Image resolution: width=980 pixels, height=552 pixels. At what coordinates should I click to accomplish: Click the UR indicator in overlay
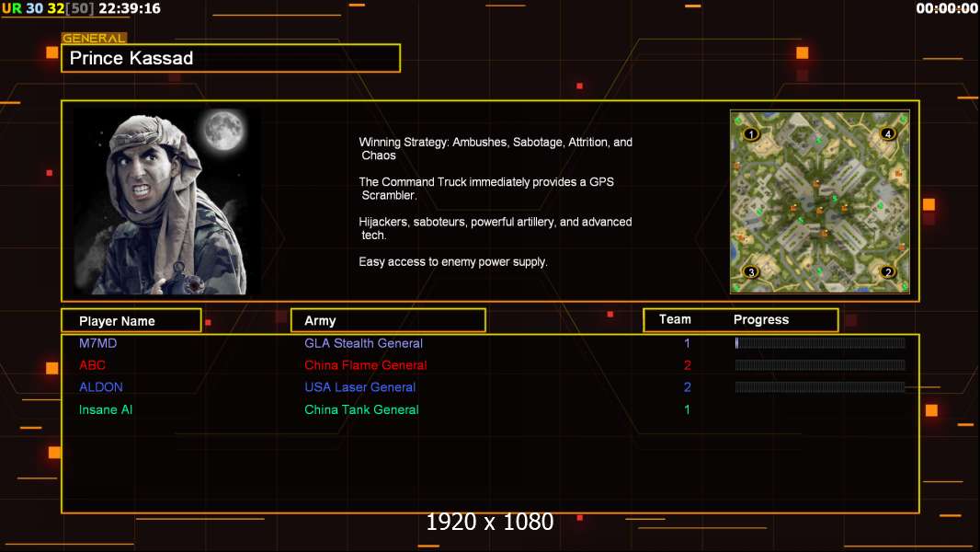pyautogui.click(x=11, y=8)
